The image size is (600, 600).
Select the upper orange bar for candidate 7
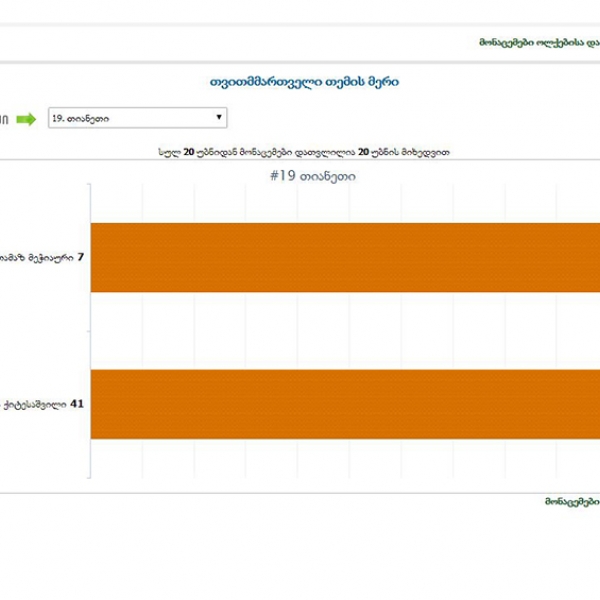point(345,257)
